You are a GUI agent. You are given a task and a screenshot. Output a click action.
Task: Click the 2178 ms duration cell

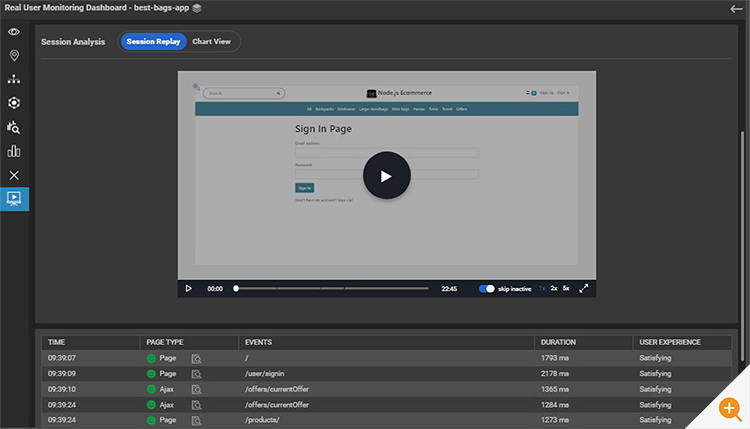[555, 374]
